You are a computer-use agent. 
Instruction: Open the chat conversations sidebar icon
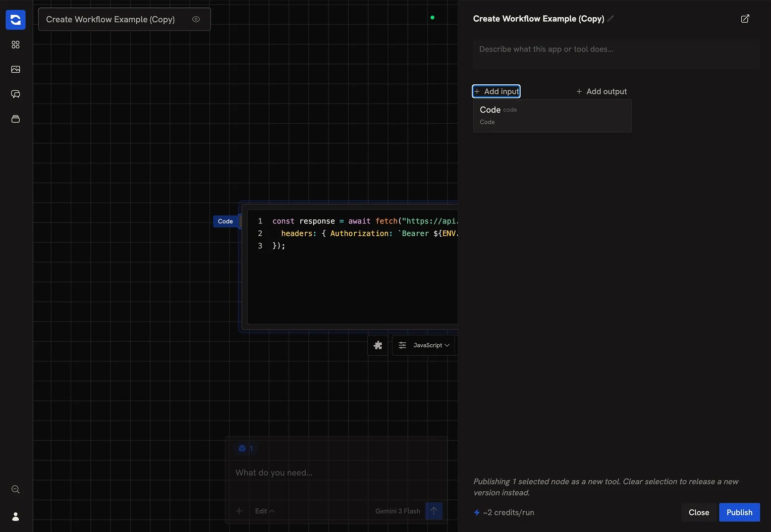click(15, 94)
